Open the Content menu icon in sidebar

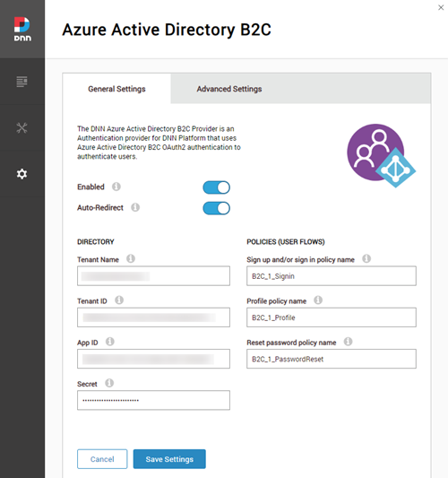(x=22, y=82)
